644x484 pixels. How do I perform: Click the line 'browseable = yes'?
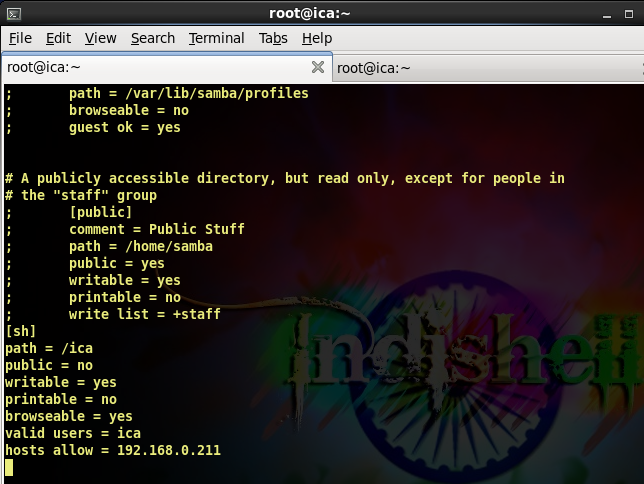(69, 416)
